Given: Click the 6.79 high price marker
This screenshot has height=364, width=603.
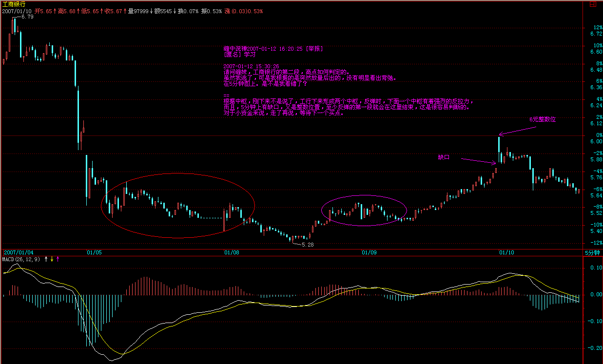Looking at the screenshot, I should (x=27, y=17).
